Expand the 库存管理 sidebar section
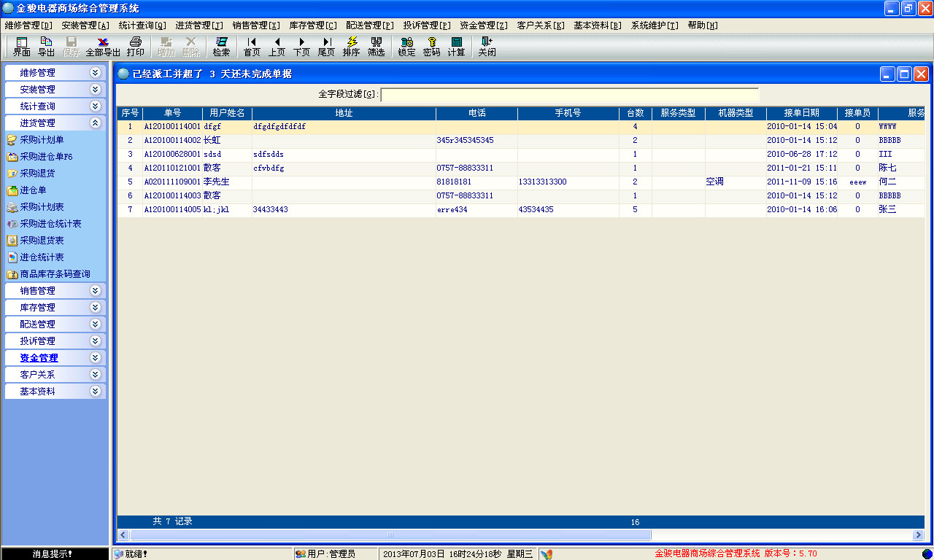934x560 pixels. [55, 308]
